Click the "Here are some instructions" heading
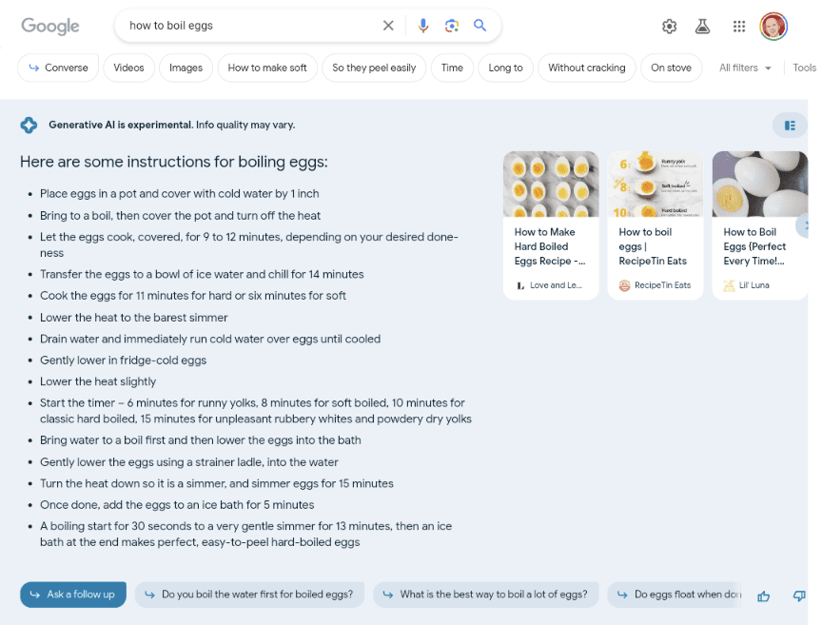Screen dimensions: 822x644 coord(173,162)
